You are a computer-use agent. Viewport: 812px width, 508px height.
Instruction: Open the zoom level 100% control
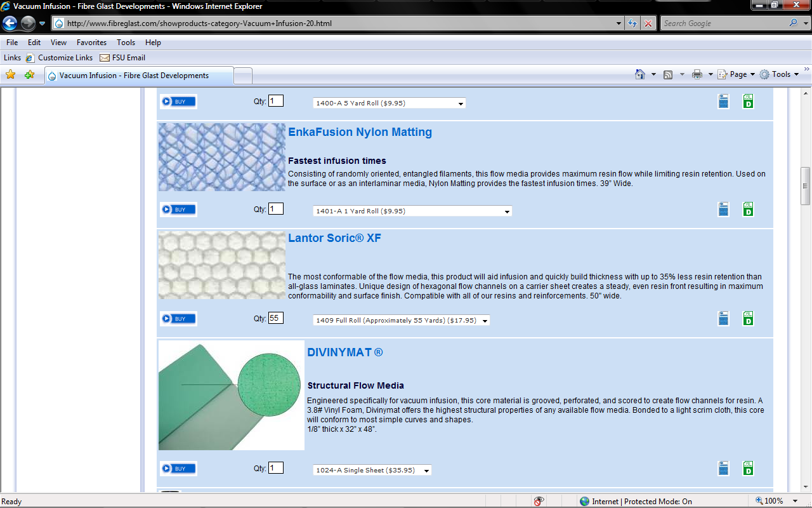pyautogui.click(x=777, y=501)
